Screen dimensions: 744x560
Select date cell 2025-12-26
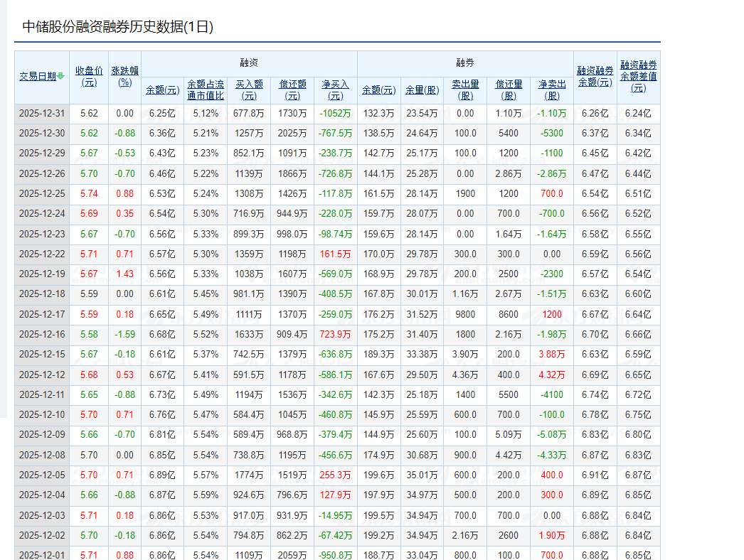pos(42,173)
